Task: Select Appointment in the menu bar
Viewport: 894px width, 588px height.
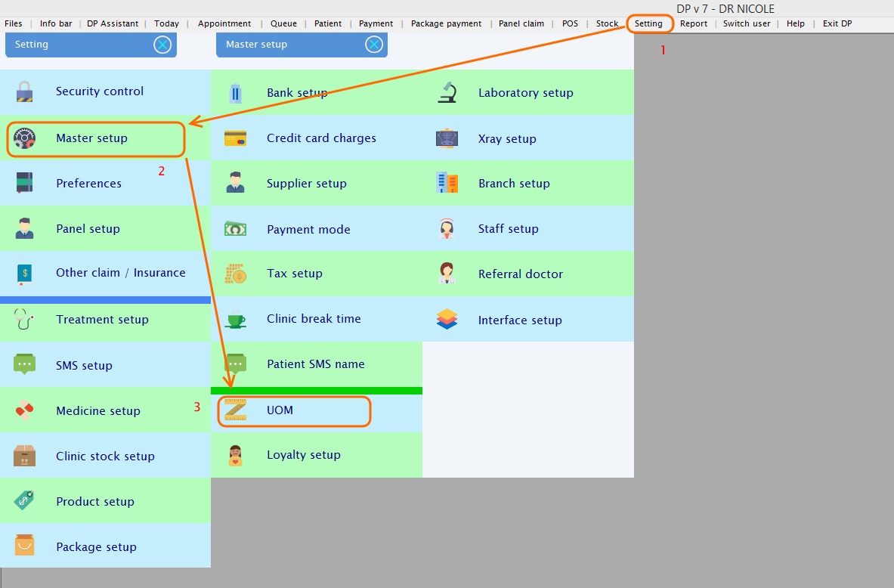Action: [x=224, y=23]
